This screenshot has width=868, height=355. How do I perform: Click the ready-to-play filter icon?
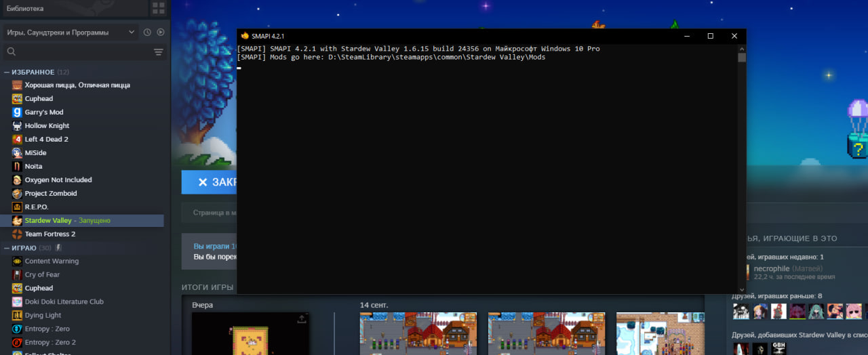[x=161, y=32]
